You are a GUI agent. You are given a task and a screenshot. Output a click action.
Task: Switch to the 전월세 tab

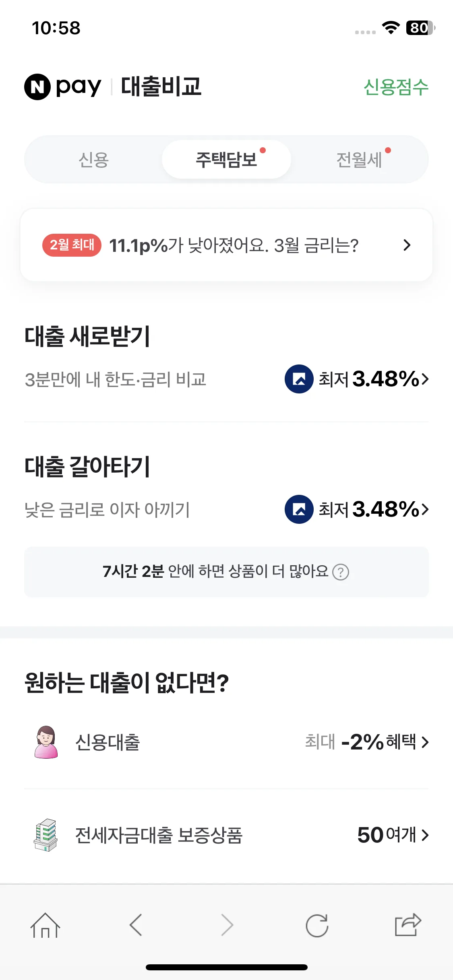359,160
